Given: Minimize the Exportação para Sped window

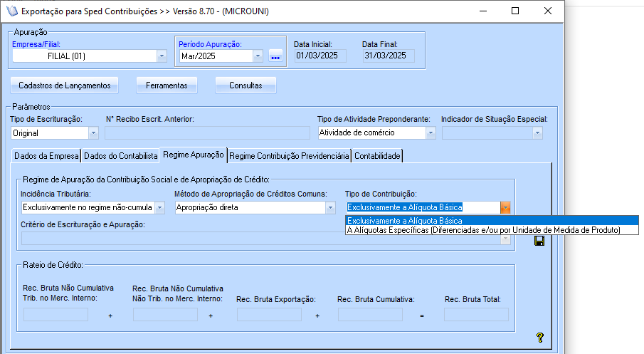Looking at the screenshot, I should 483,11.
